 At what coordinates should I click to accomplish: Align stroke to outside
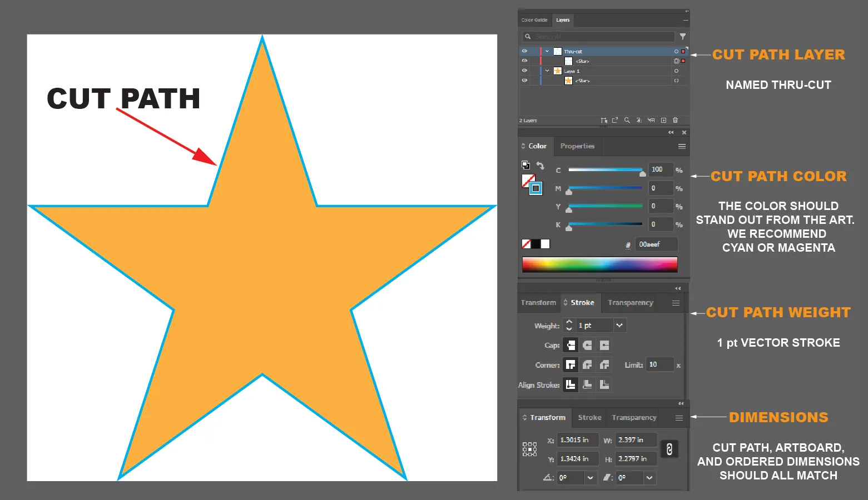point(604,384)
